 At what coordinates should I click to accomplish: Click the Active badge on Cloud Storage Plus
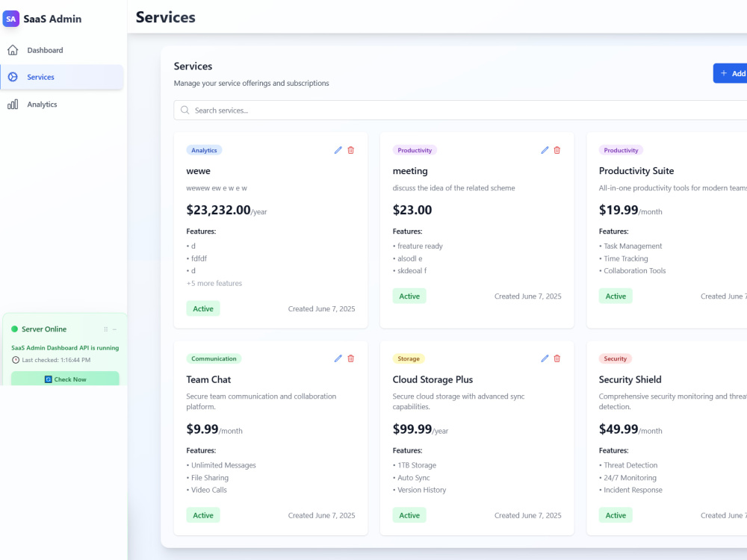click(x=409, y=515)
